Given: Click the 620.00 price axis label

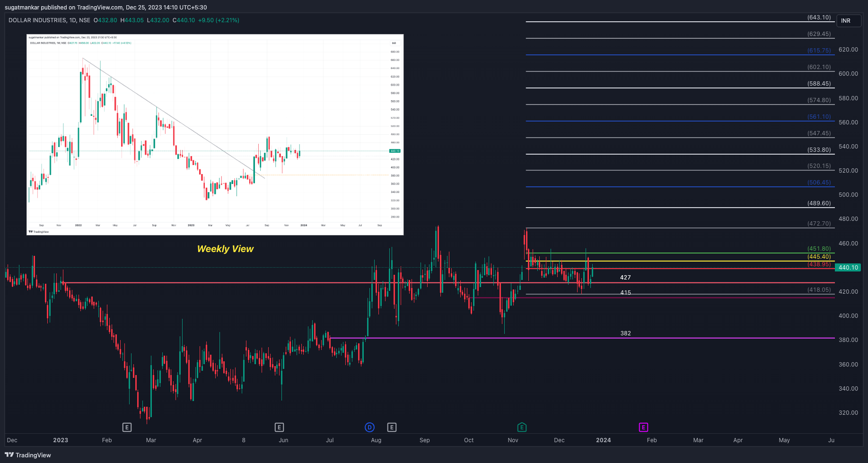Looking at the screenshot, I should coord(848,50).
